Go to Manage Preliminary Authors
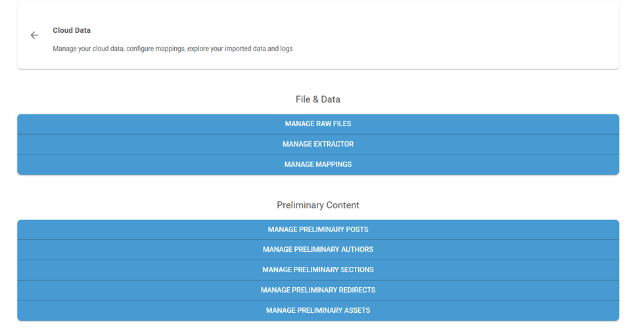This screenshot has width=644, height=328. (x=318, y=250)
